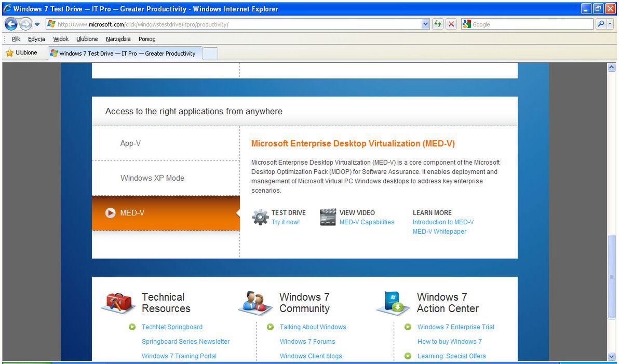Click green bullet beside Learning: Special Offers
The image size is (619, 364).
click(408, 356)
